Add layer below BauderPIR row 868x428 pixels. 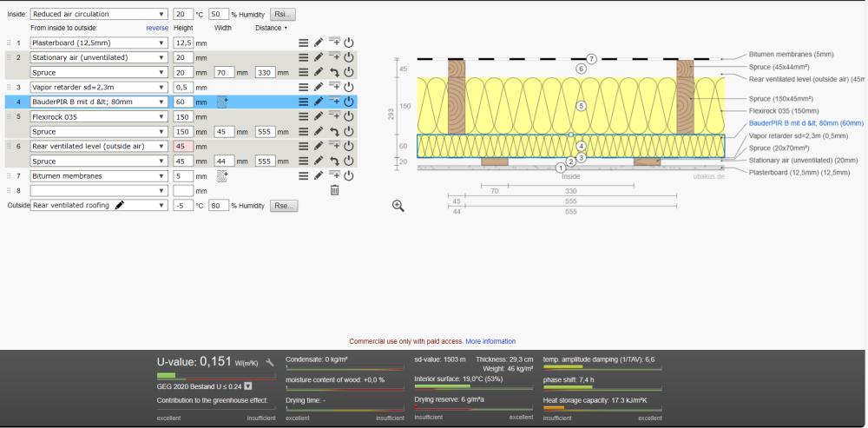tap(334, 102)
